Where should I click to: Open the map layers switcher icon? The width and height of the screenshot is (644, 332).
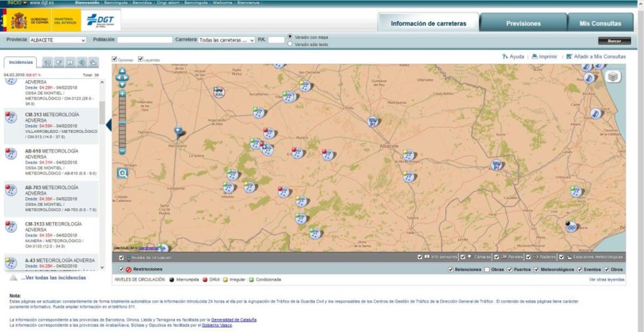(613, 77)
